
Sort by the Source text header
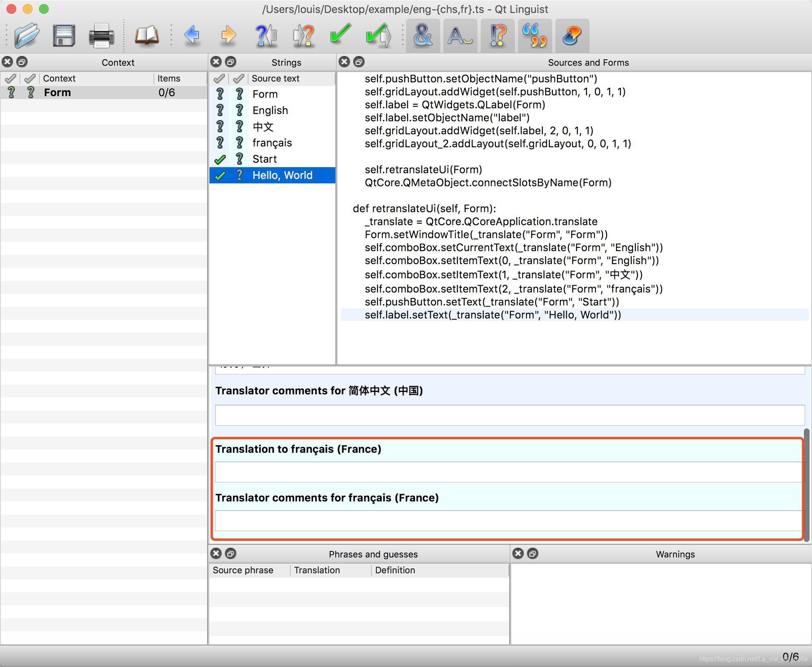pyautogui.click(x=275, y=78)
